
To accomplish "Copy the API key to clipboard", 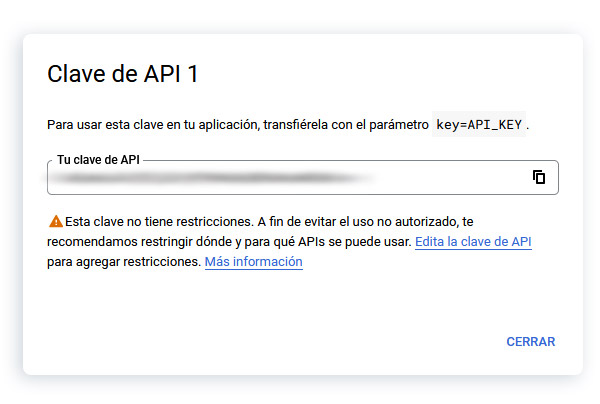I will coord(539,177).
